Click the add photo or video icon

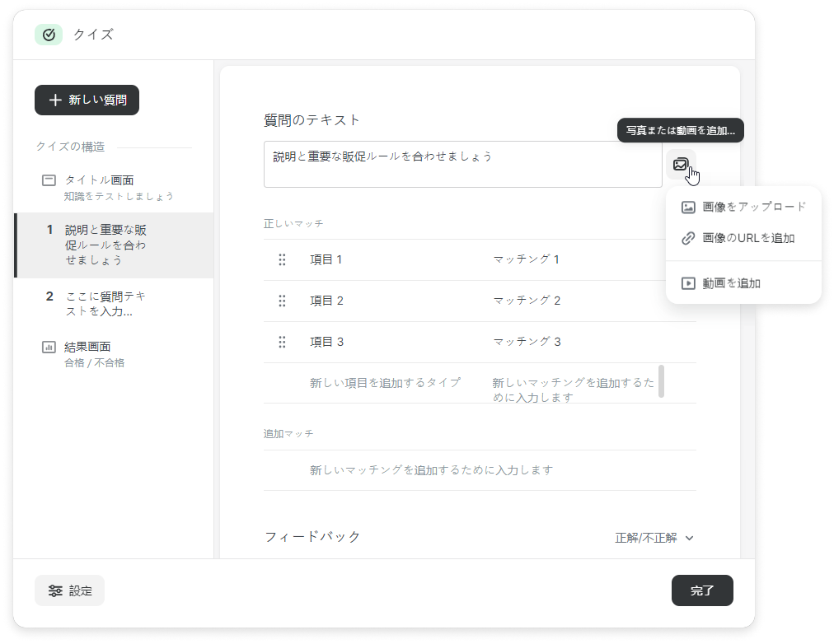(680, 165)
